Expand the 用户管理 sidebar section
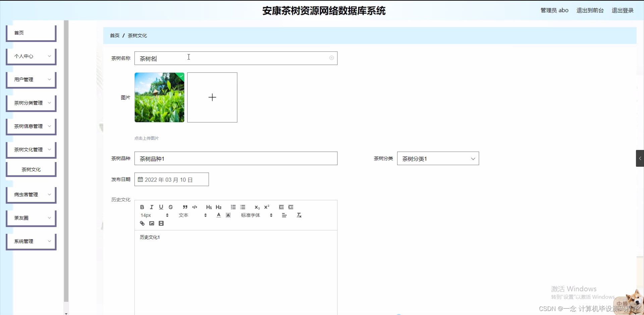 31,80
